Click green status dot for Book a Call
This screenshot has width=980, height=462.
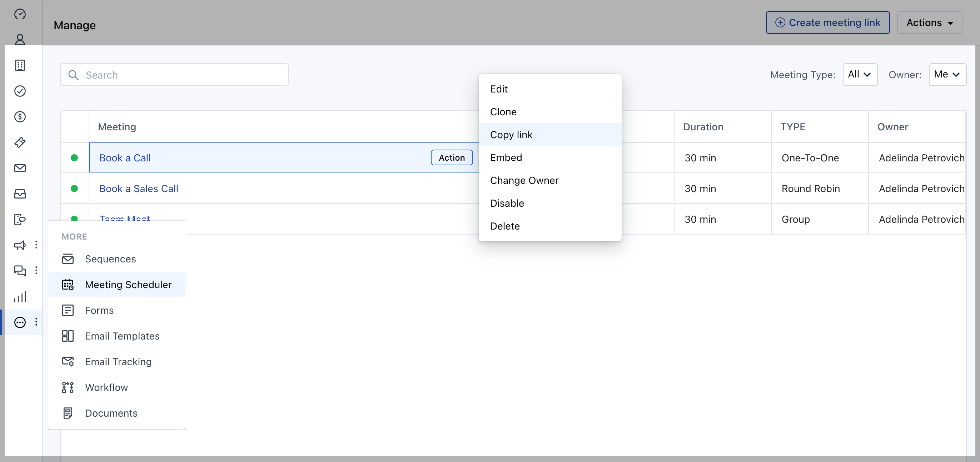[x=74, y=158]
